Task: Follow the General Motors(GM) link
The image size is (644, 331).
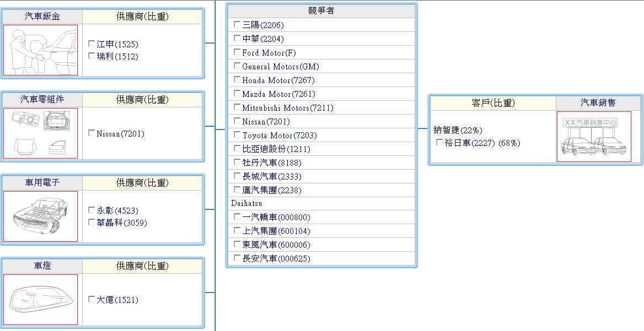Action: [x=281, y=67]
